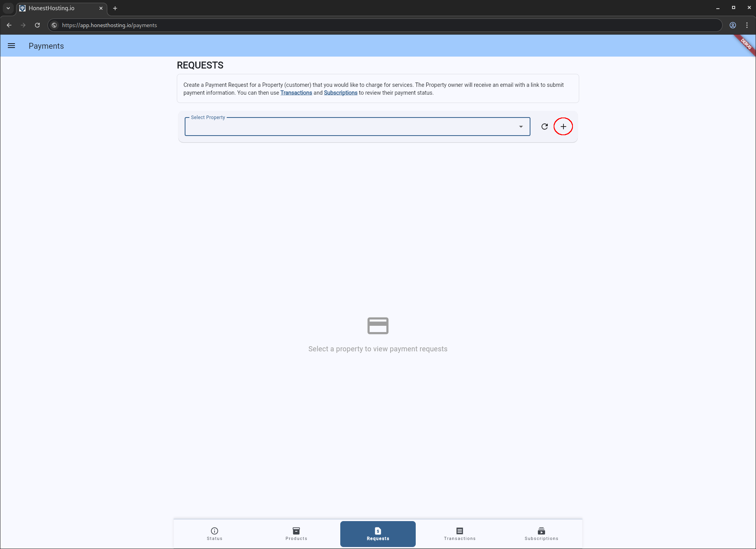The image size is (756, 549).
Task: Open Chrome three-dot menu
Action: tap(747, 25)
